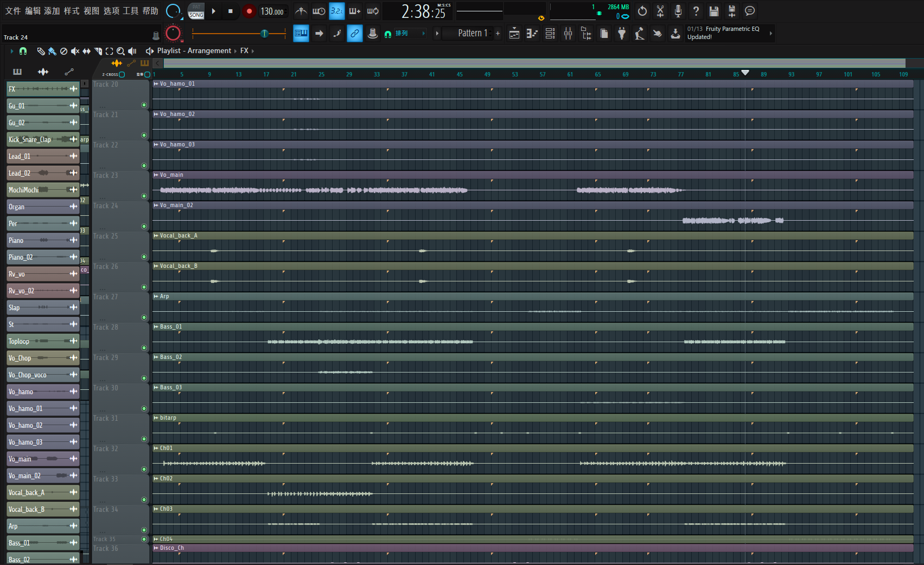Open the 视图 menu

pyautogui.click(x=91, y=11)
